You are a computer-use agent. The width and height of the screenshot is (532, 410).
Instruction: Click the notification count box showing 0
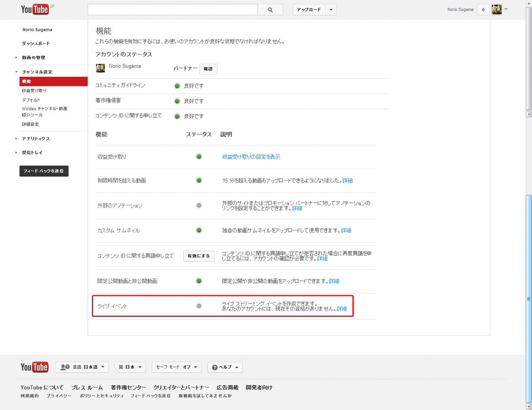pyautogui.click(x=483, y=10)
